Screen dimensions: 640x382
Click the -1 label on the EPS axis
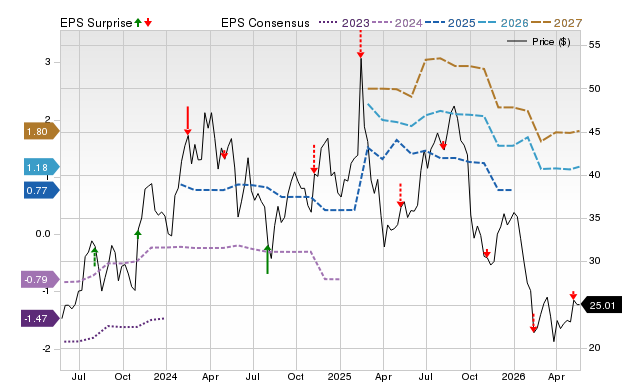pos(46,291)
